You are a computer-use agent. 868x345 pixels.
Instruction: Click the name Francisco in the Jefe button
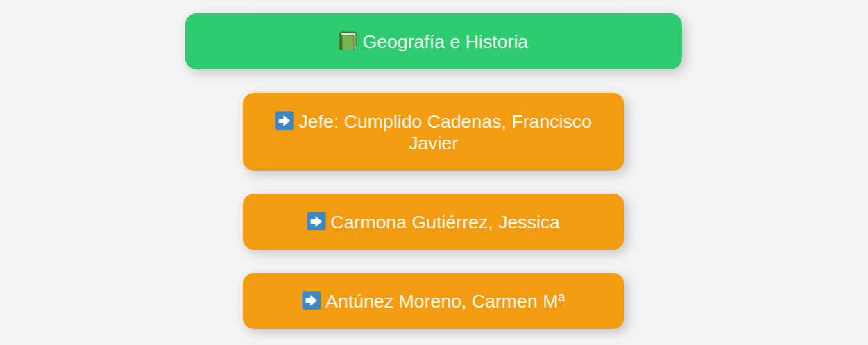tap(552, 121)
